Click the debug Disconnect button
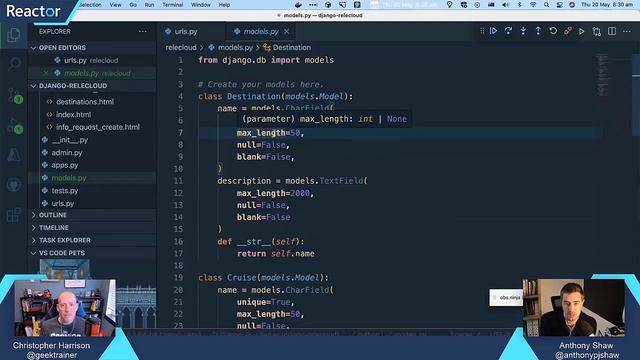Viewport: 640px width, 360px height. [568, 31]
